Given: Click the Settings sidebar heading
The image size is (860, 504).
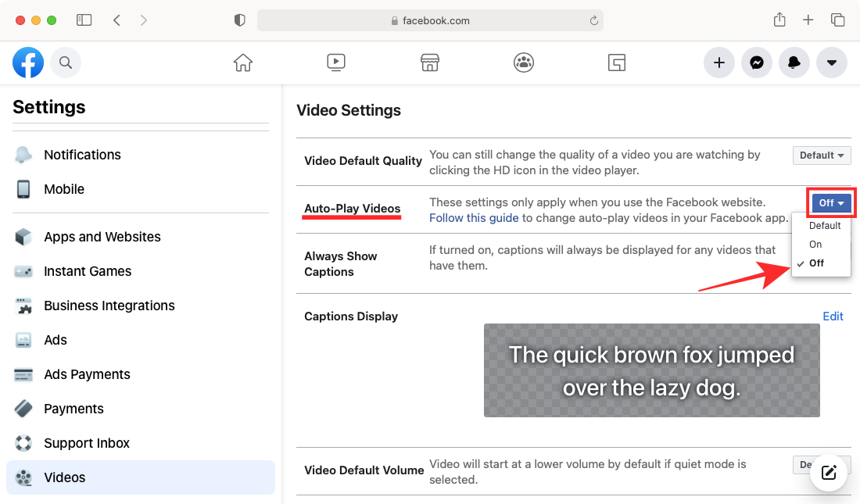Looking at the screenshot, I should (x=48, y=107).
